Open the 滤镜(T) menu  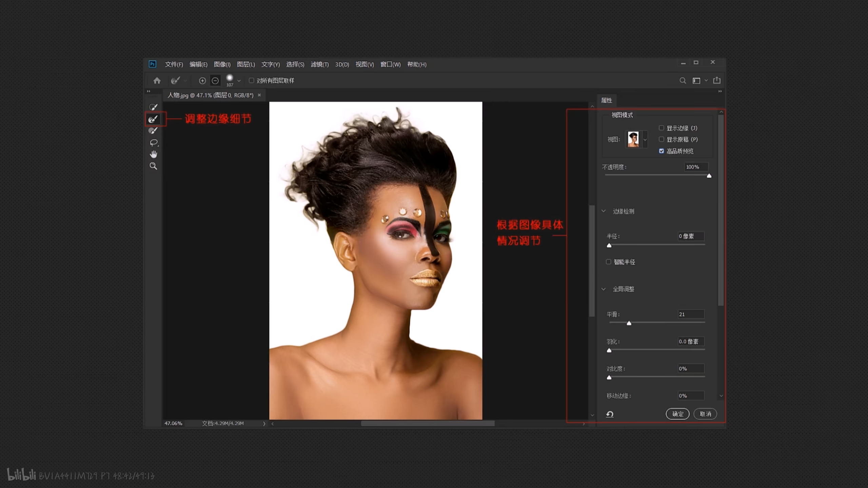[x=320, y=64]
